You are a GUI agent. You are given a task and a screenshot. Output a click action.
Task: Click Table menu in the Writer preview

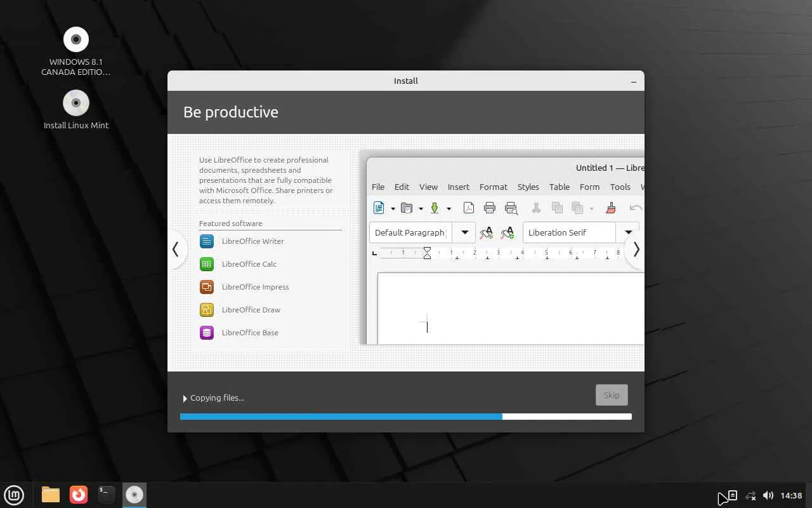click(560, 187)
